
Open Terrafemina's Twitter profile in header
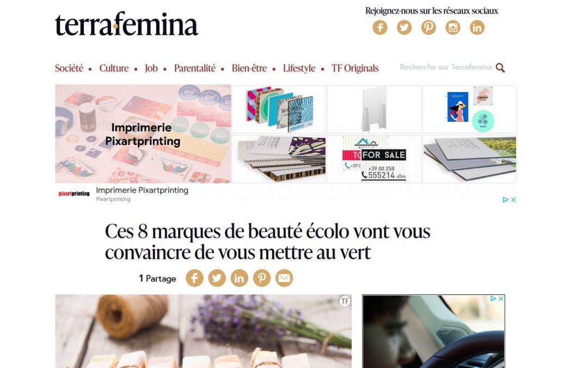[x=404, y=27]
